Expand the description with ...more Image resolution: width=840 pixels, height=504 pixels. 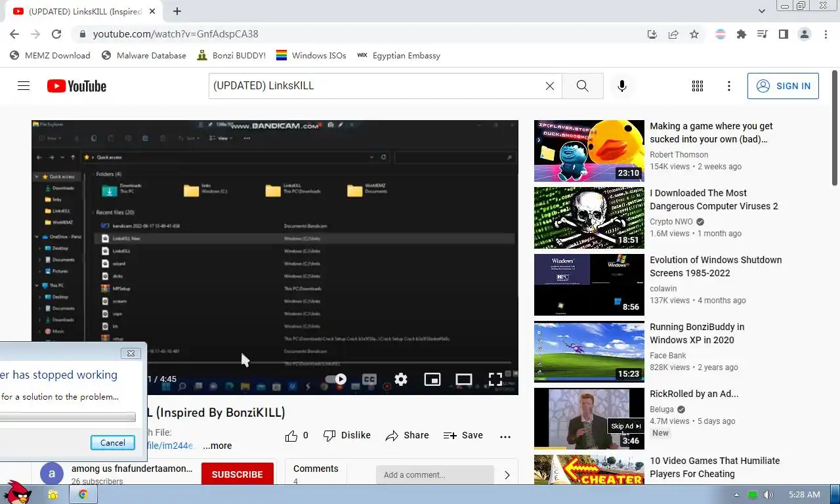[x=217, y=446]
